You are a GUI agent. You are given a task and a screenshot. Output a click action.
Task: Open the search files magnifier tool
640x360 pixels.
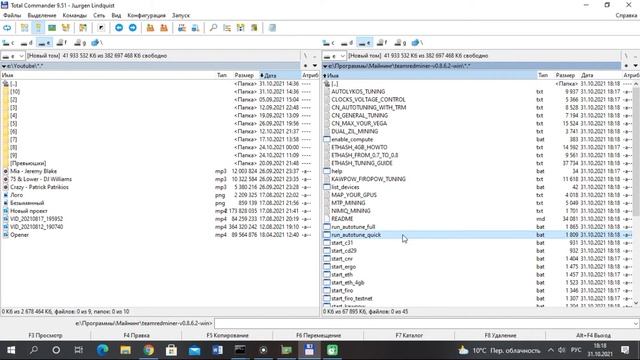(213, 28)
